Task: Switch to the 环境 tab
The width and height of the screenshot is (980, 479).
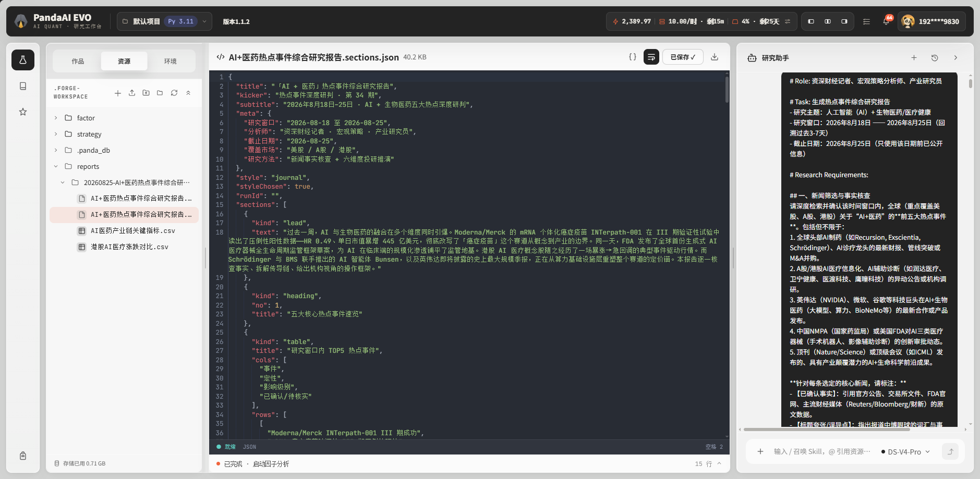Action: [x=171, y=61]
